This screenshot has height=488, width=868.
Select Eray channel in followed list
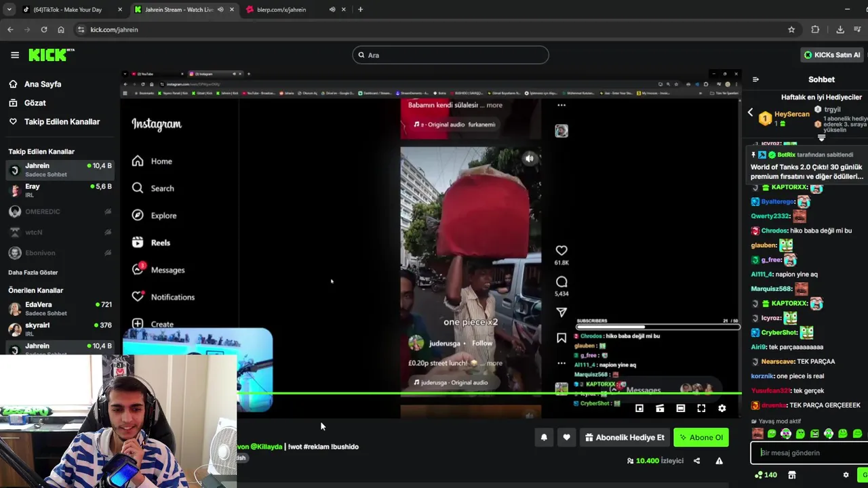60,190
